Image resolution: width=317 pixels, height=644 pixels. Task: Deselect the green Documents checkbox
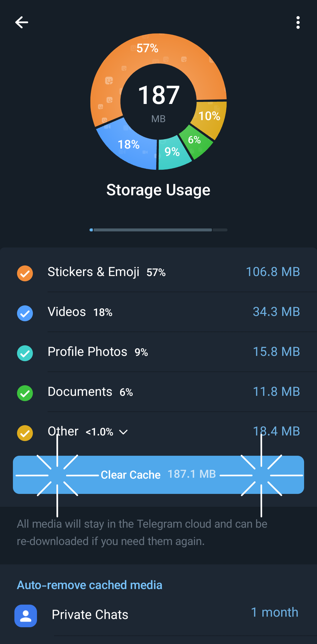point(25,393)
